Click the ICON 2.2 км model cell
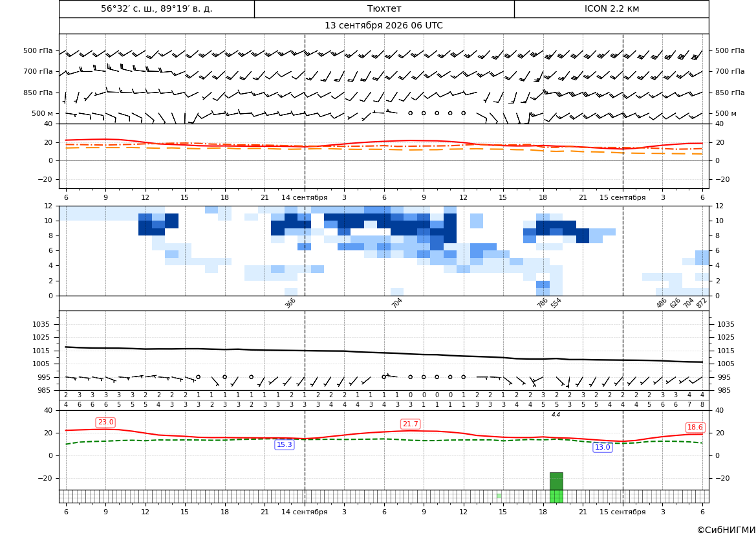 [612, 8]
